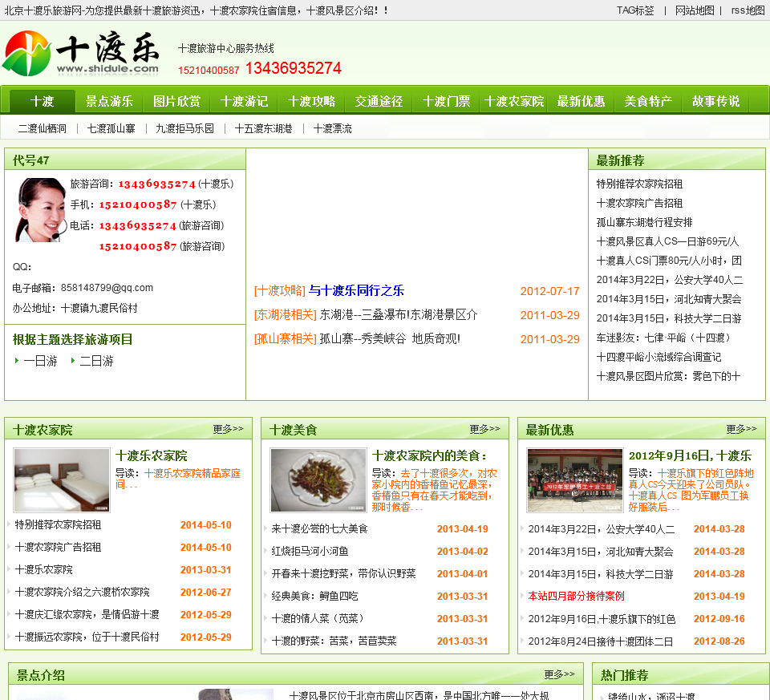Choose the 一日游 tour option

point(40,362)
